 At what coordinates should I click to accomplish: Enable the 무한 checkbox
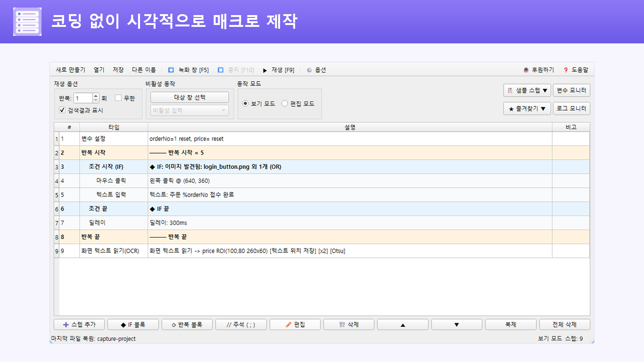[125, 98]
